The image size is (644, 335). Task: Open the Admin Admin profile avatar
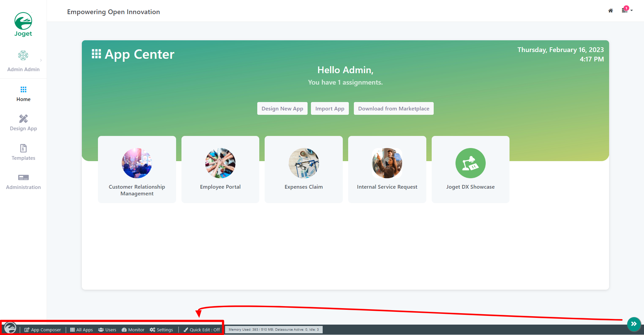coord(23,55)
